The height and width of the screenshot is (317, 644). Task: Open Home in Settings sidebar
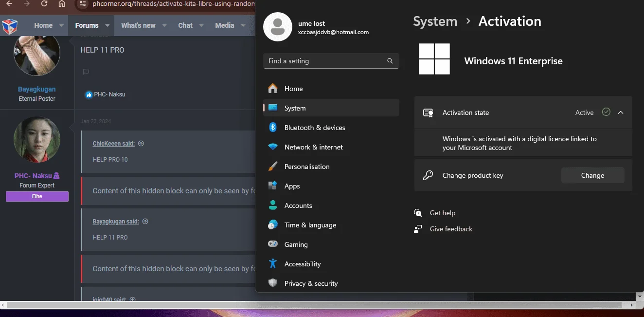pyautogui.click(x=331, y=89)
